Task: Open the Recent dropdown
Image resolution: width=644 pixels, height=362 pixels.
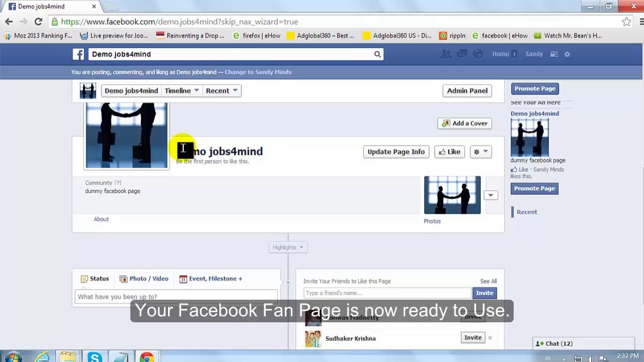Action: point(222,90)
